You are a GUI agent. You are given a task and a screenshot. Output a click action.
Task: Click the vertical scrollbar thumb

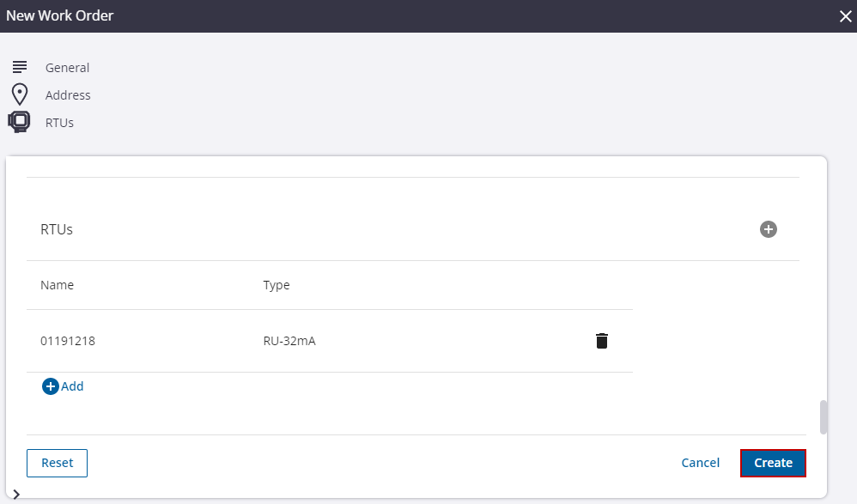click(x=824, y=417)
